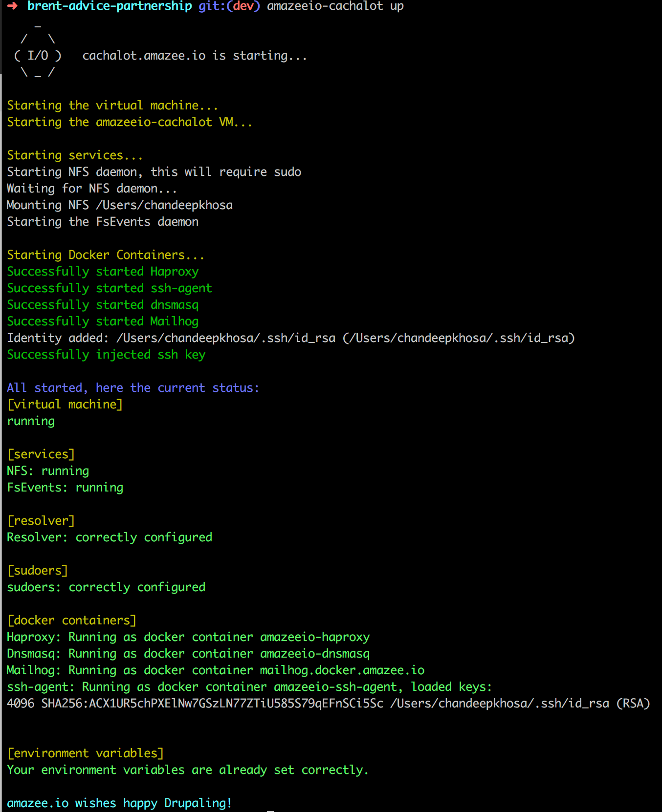Click 'Starting Docker Containers...' line
The height and width of the screenshot is (812, 662).
(x=106, y=255)
